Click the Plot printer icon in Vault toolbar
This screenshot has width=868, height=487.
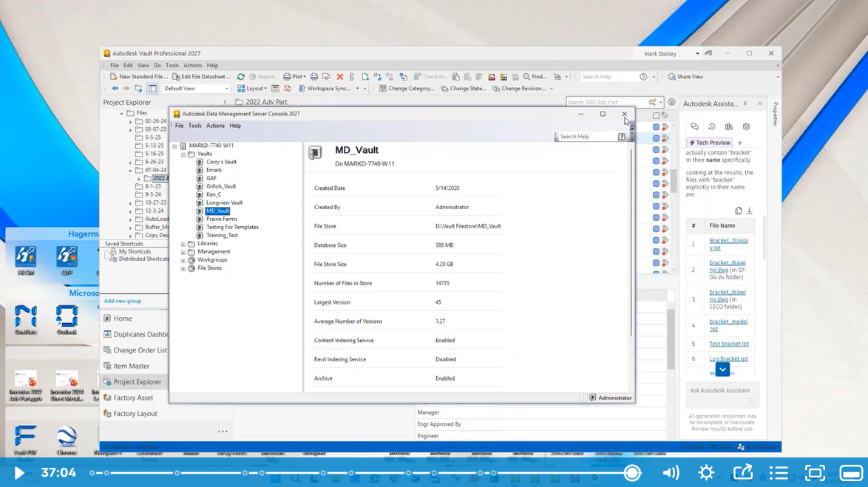[x=287, y=77]
